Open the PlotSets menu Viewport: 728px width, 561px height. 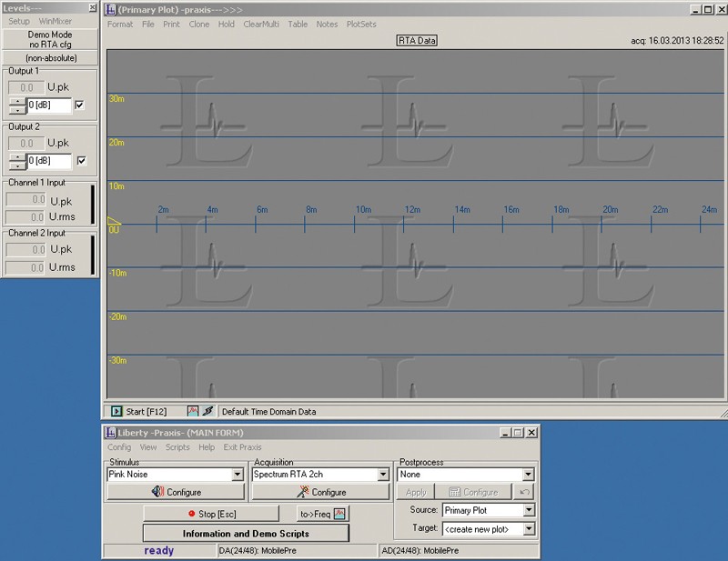point(361,25)
